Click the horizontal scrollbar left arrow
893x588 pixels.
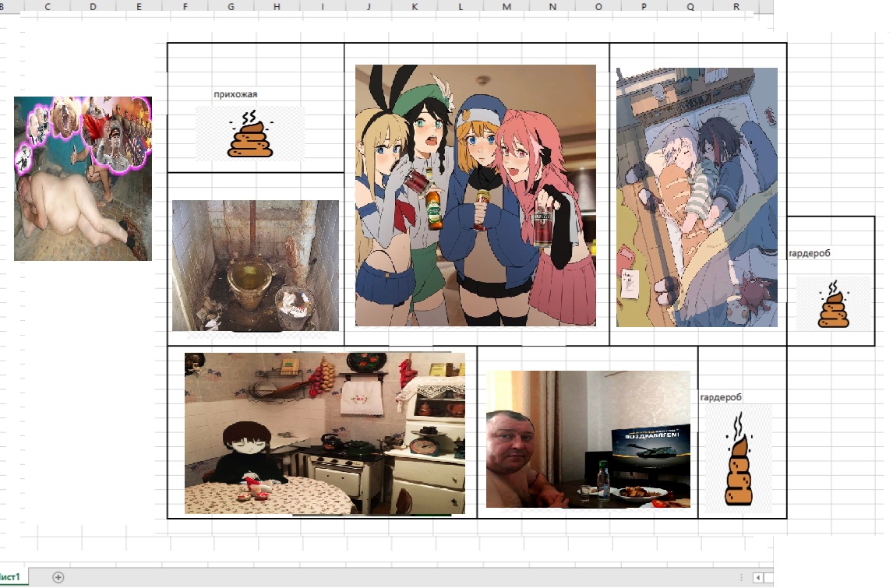pyautogui.click(x=757, y=578)
